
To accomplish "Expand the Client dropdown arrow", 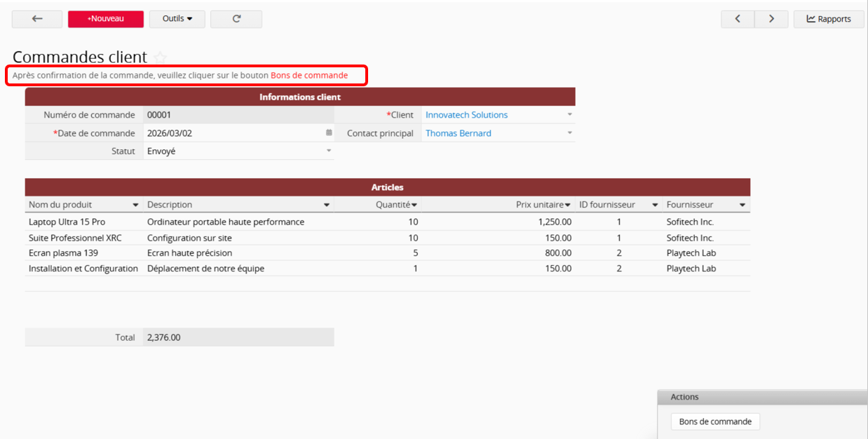I will click(569, 114).
